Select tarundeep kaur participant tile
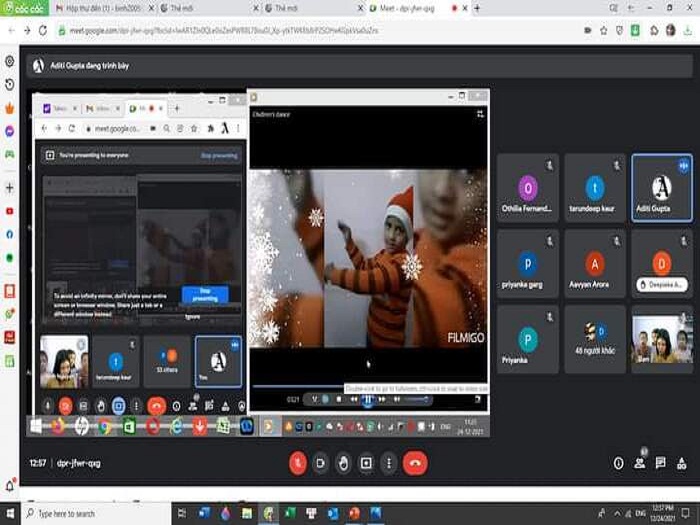 coord(595,188)
